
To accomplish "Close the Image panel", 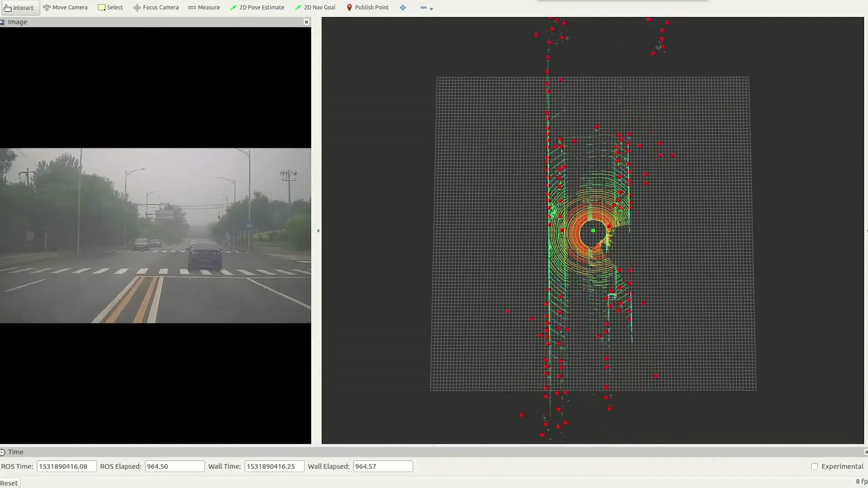I will pos(307,22).
